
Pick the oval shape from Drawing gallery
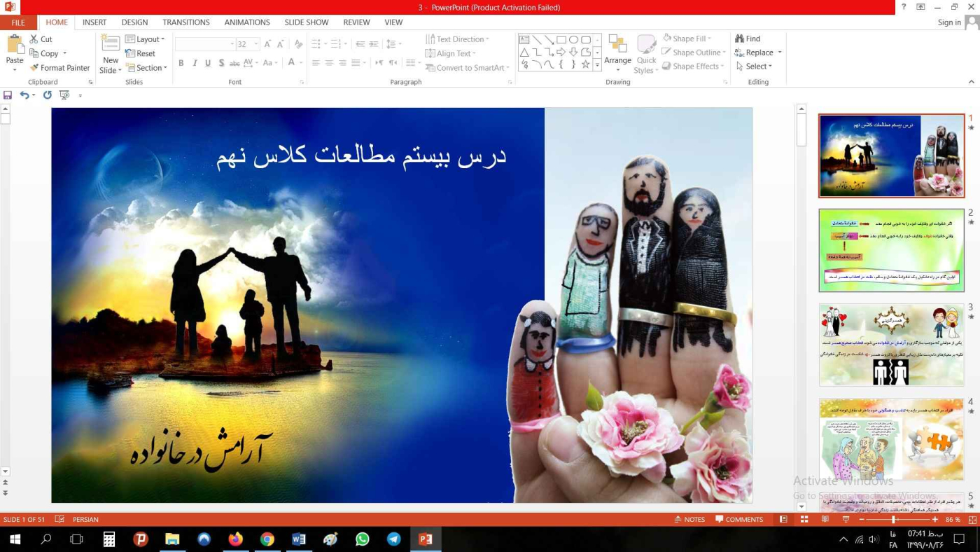point(573,40)
